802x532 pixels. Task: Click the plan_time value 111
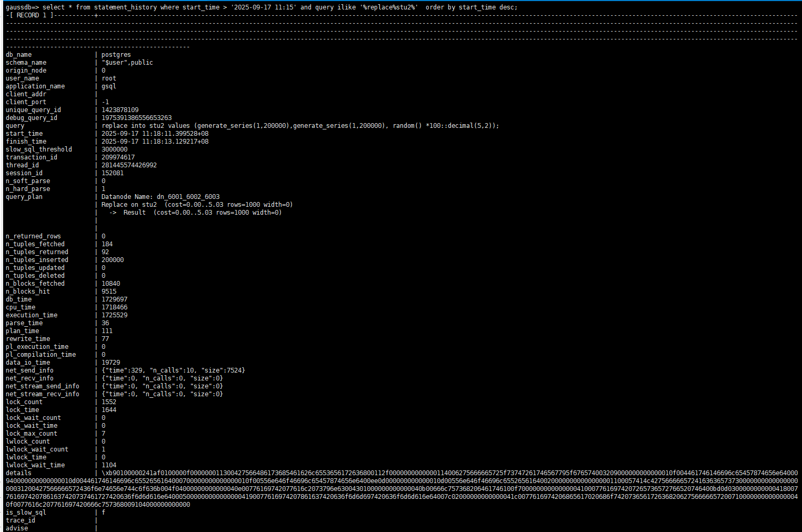click(x=107, y=331)
